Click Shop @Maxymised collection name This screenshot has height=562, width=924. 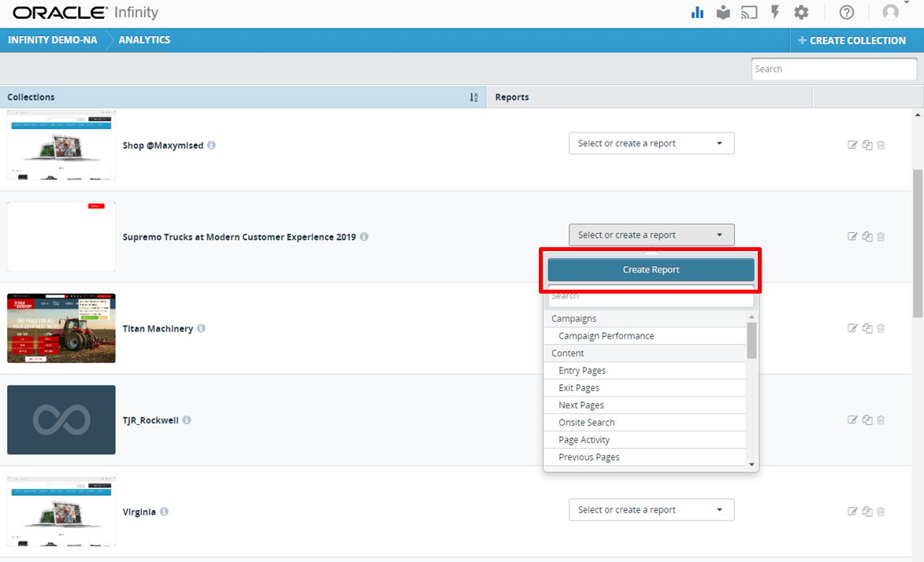pyautogui.click(x=162, y=146)
